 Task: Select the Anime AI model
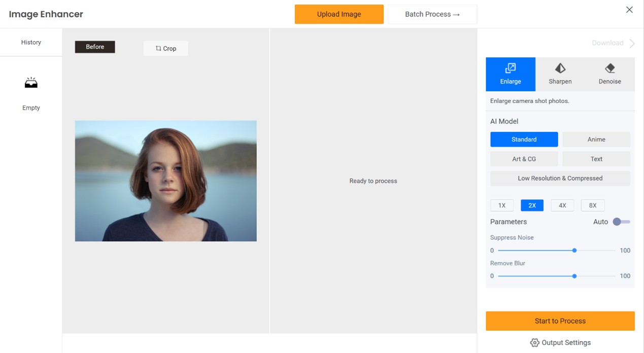(596, 139)
